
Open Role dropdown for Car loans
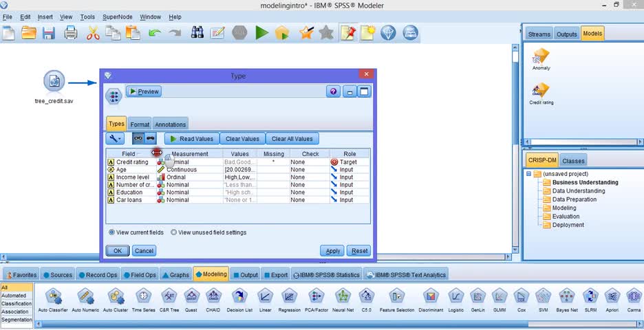click(350, 200)
